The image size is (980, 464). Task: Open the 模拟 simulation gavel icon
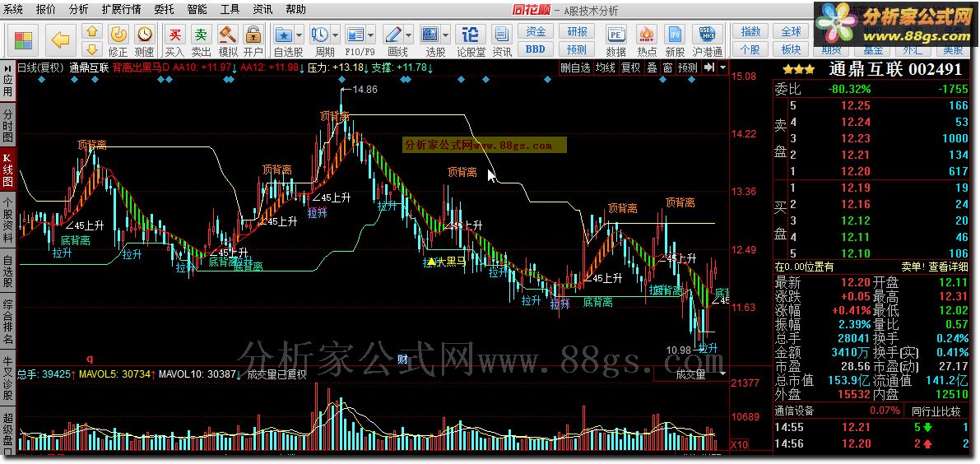pos(227,35)
